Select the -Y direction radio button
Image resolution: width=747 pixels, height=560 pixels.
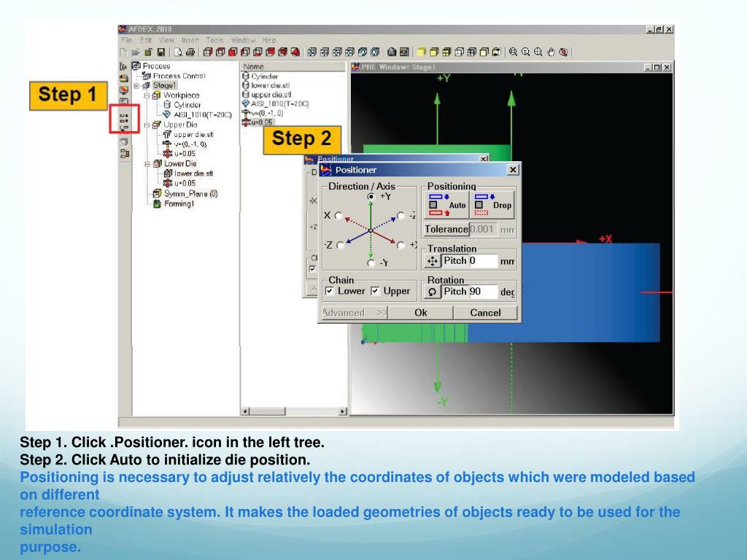[371, 263]
